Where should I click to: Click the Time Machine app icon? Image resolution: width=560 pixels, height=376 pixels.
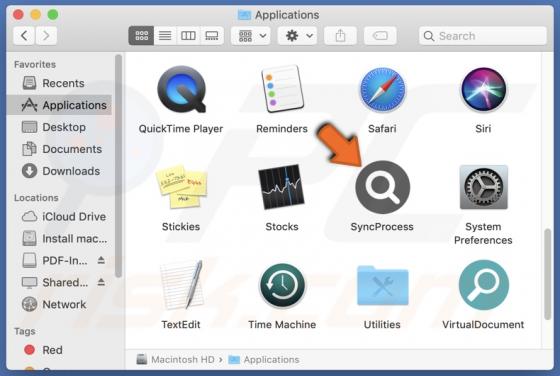click(282, 285)
